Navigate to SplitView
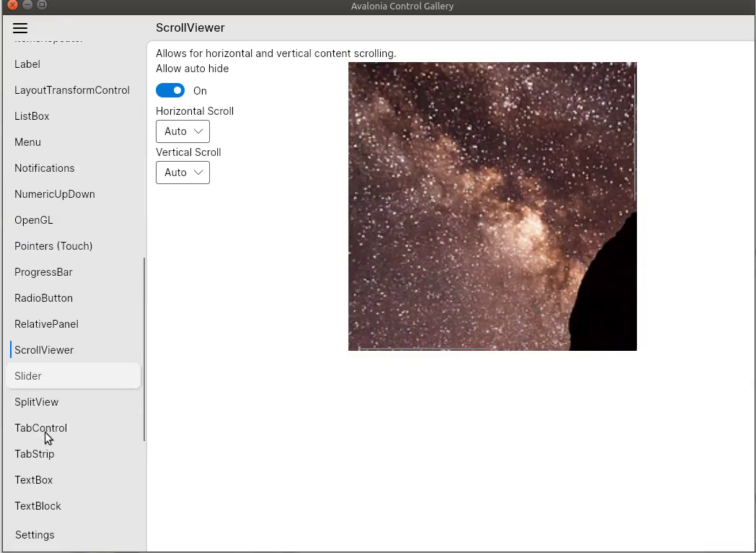Screen dimensions: 756x553 [74, 402]
